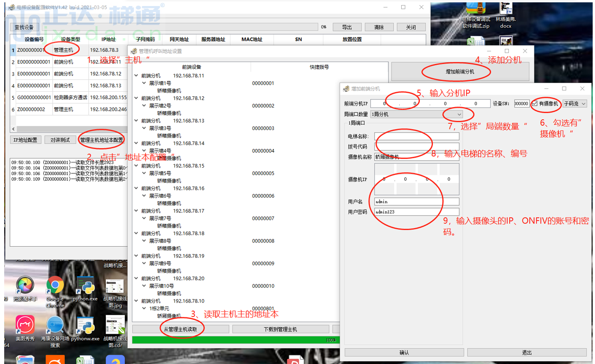Open the 海康设备网络搜索 shortcut
Screen dimensions: 595x364
55,325
